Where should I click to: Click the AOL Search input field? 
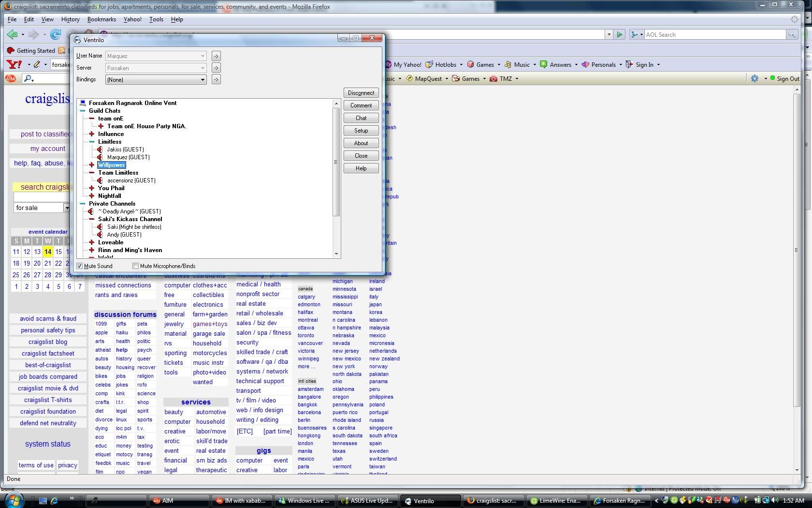(715, 34)
